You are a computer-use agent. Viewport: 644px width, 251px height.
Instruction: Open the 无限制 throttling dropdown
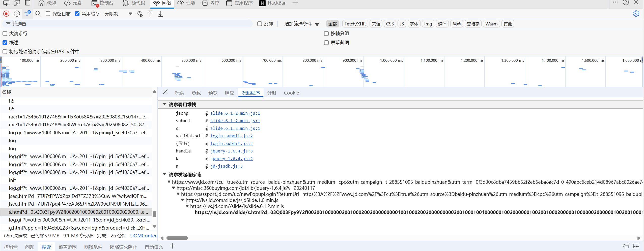pyautogui.click(x=118, y=14)
